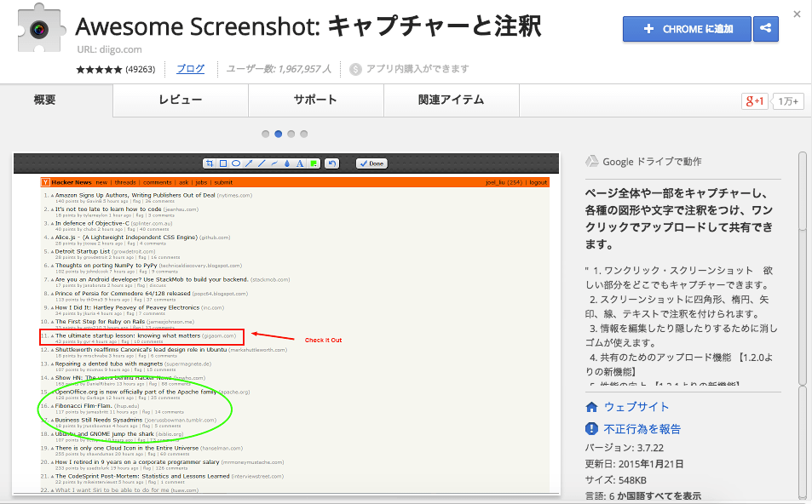The width and height of the screenshot is (812, 504).
Task: Click the home icon beside ウェブサイト
Action: (x=591, y=407)
